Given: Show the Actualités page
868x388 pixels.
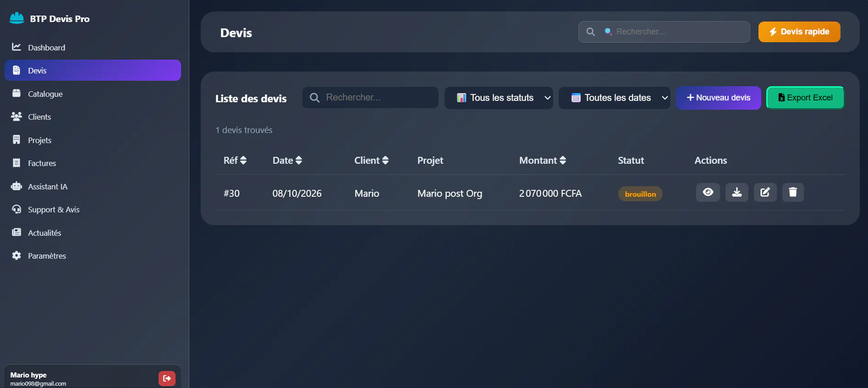Looking at the screenshot, I should tap(93, 233).
